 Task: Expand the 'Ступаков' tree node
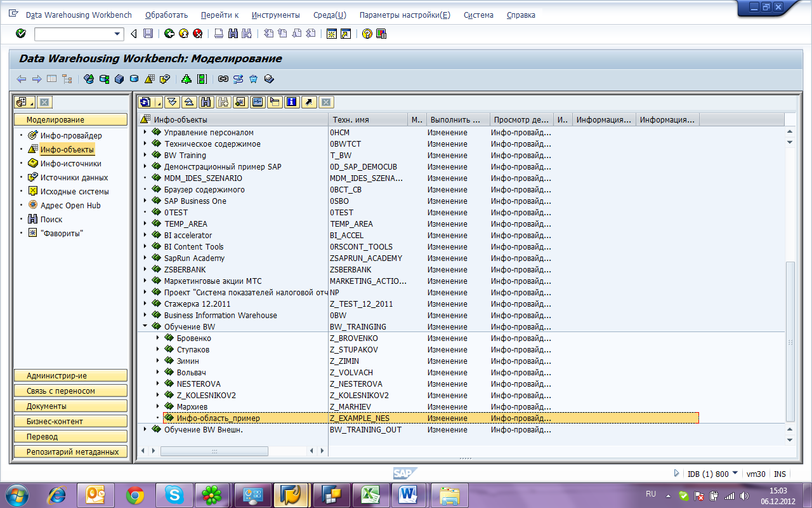[158, 349]
